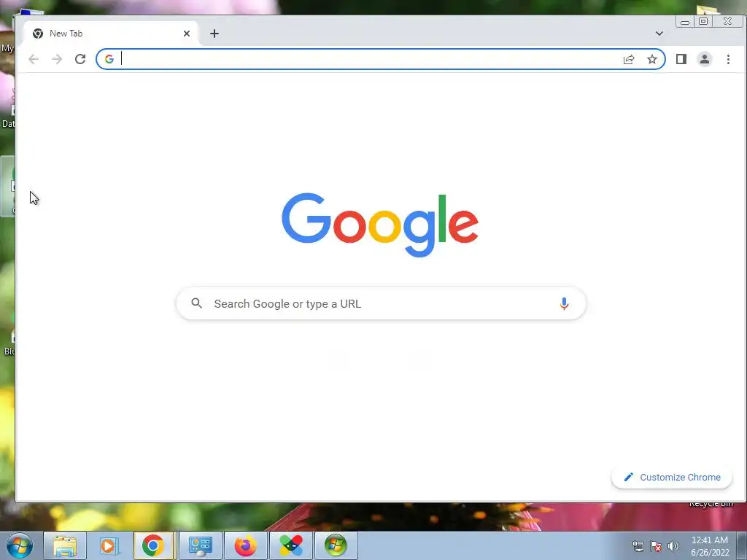The image size is (747, 560).
Task: Open the Windows Start menu
Action: pos(20,545)
